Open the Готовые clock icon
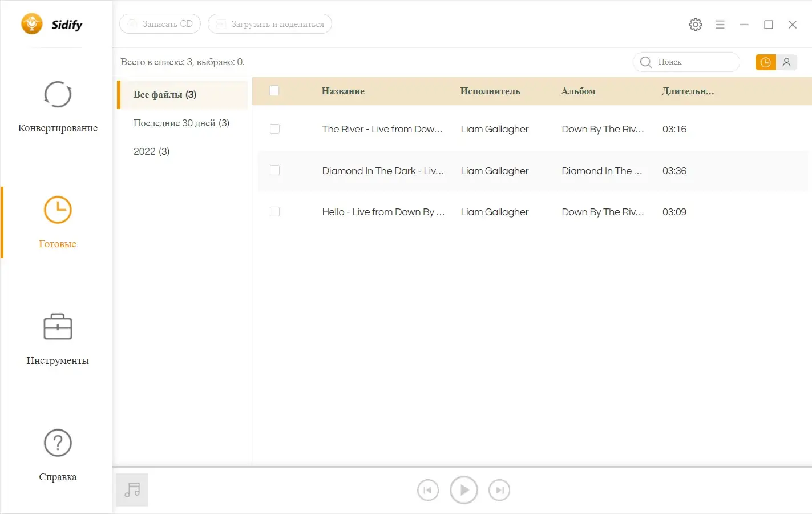Screen dimensions: 812x514 (x=58, y=210)
